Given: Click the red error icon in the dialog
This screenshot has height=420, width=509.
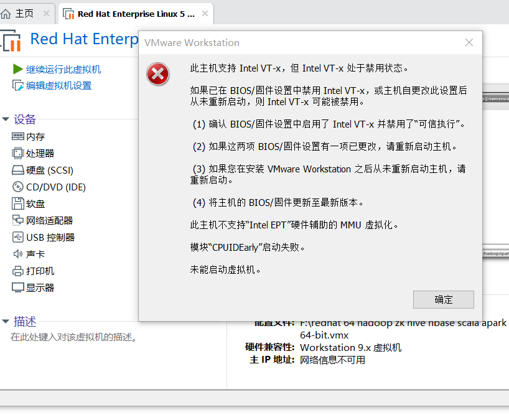Looking at the screenshot, I should (x=158, y=74).
